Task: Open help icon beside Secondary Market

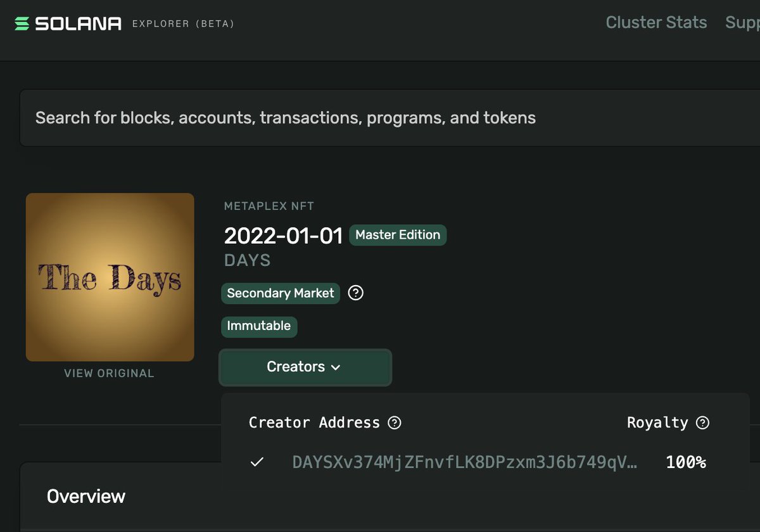Action: 356,293
